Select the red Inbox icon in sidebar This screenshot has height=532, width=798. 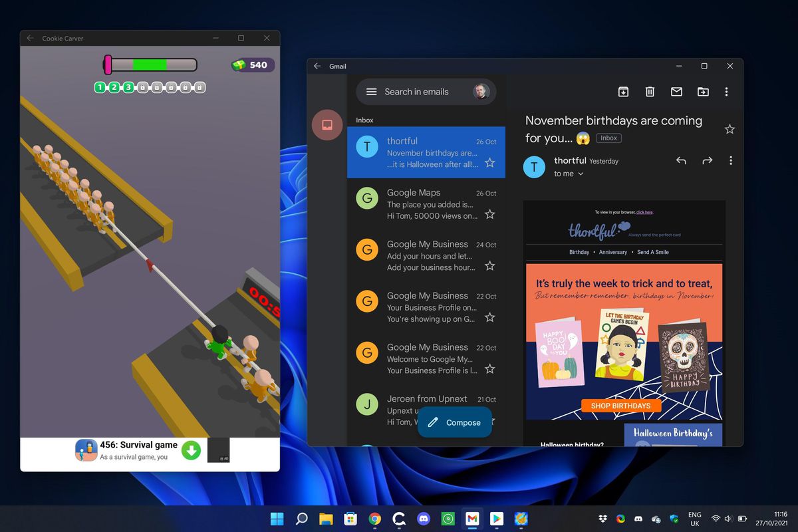[327, 124]
